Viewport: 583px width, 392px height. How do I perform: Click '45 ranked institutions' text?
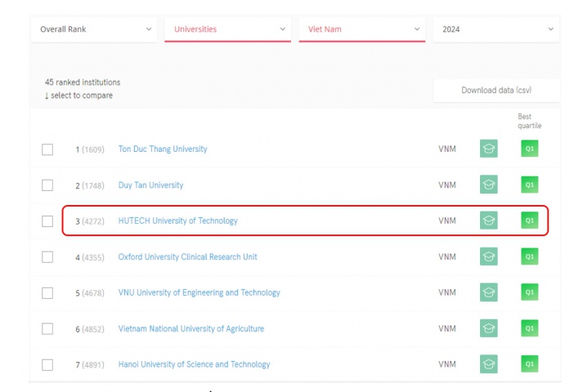pyautogui.click(x=83, y=82)
